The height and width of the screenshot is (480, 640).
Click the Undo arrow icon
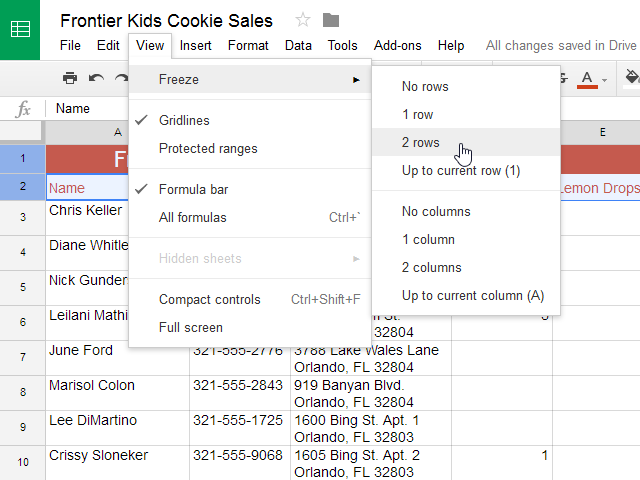[x=96, y=78]
